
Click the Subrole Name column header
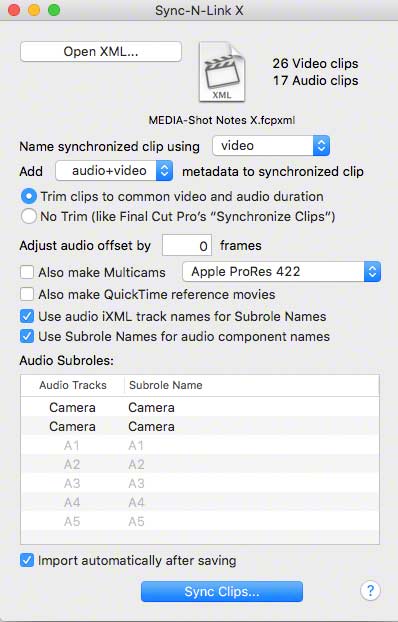(252, 385)
